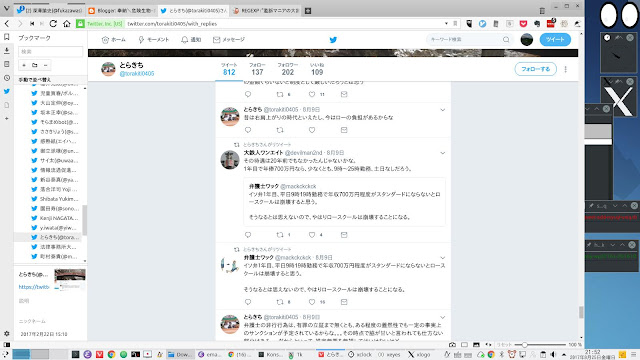640x360 pixels.
Task: Click the keyword search magnifier icon
Action: 506,40
